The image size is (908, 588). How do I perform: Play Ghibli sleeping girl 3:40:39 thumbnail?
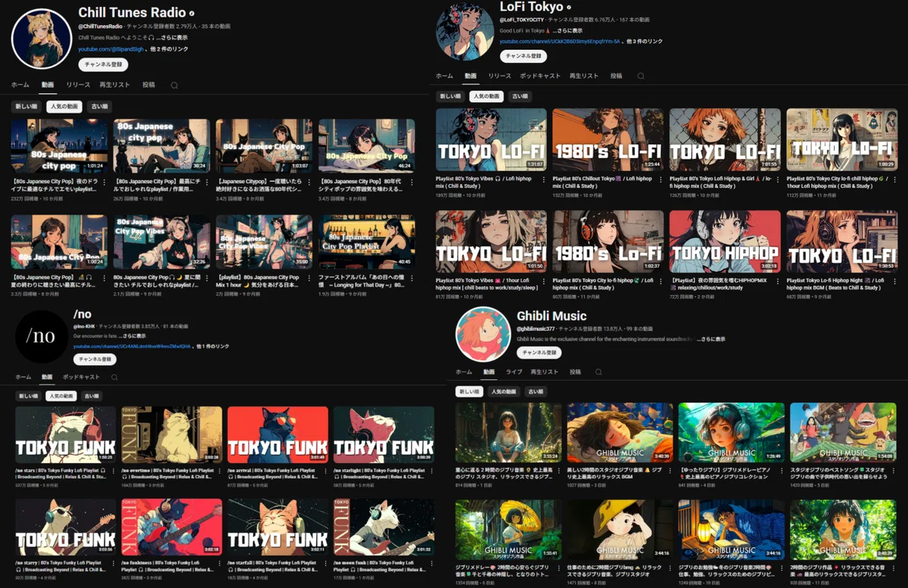click(618, 433)
